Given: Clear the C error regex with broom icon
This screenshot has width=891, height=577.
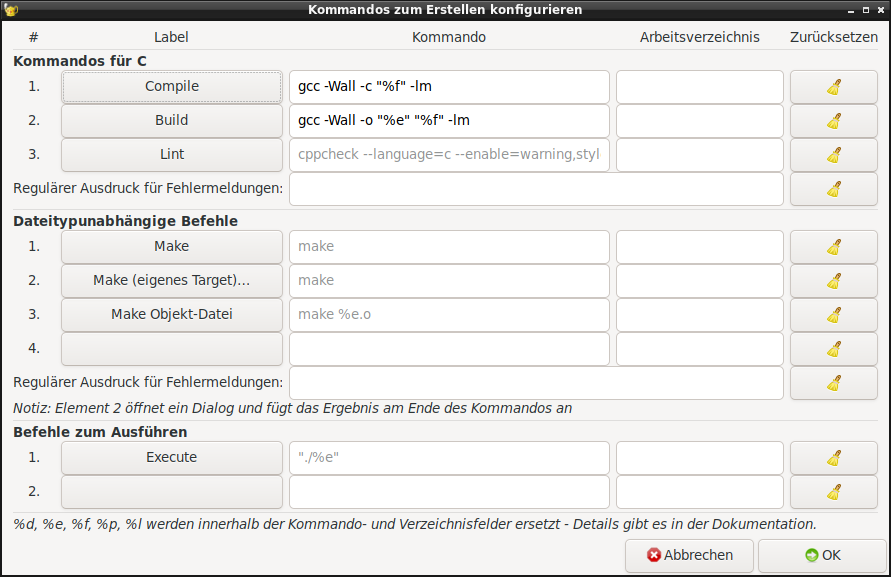Looking at the screenshot, I should coord(834,189).
